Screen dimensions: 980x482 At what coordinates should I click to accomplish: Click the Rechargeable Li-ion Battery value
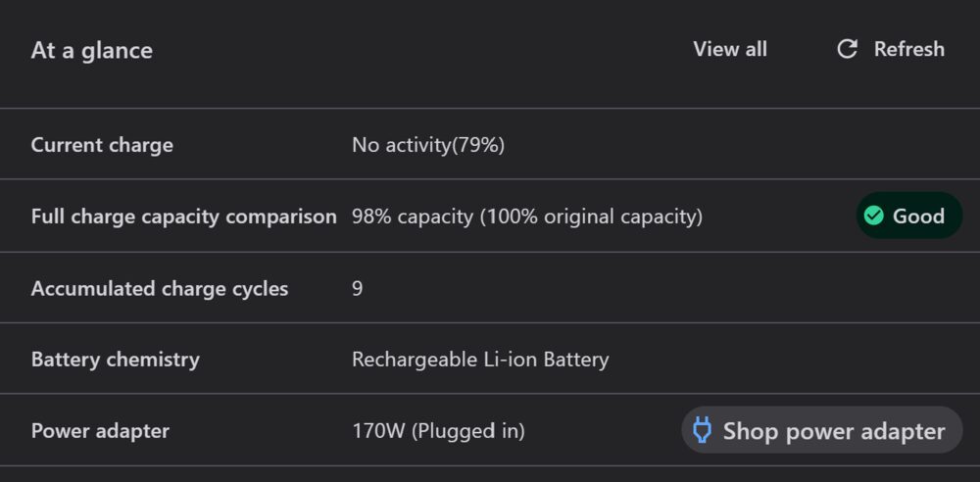480,360
